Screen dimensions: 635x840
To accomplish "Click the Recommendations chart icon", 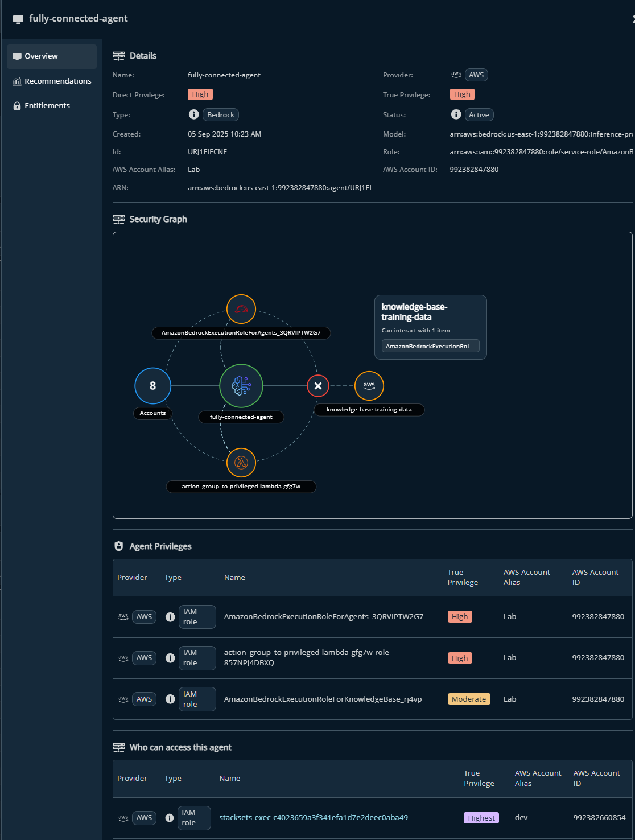I will [x=17, y=81].
